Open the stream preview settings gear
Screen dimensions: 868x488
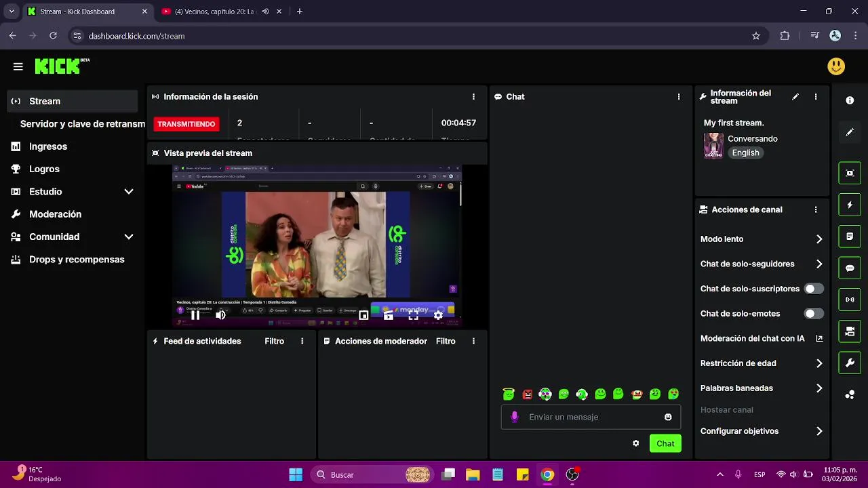(x=438, y=315)
